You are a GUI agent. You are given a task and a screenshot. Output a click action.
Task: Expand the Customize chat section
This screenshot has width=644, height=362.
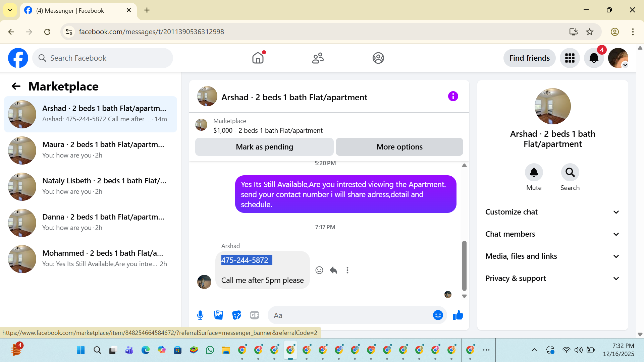coord(552,212)
